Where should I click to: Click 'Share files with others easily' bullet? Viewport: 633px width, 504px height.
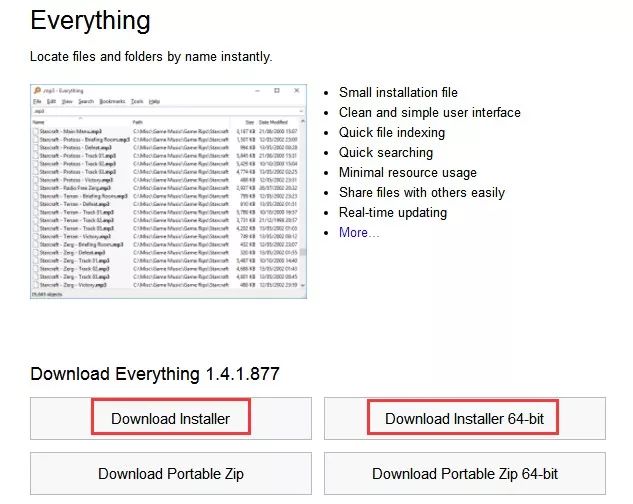[422, 193]
